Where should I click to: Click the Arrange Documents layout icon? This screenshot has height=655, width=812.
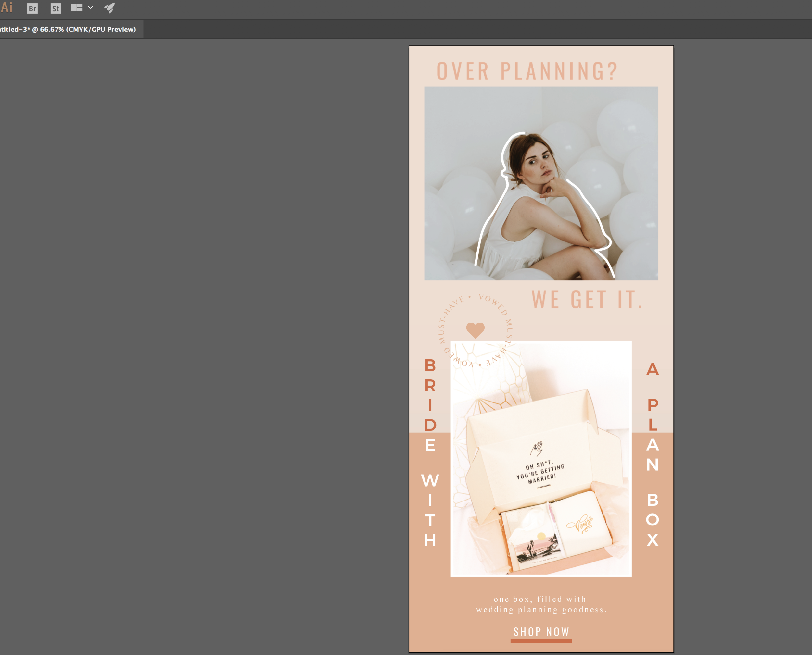pos(77,7)
